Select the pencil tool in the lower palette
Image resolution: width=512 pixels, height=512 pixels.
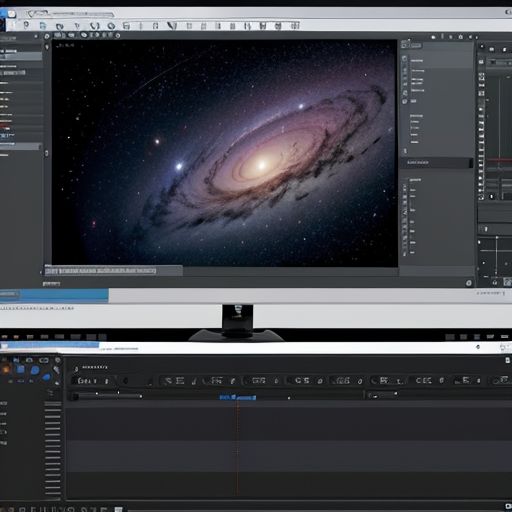[x=56, y=370]
